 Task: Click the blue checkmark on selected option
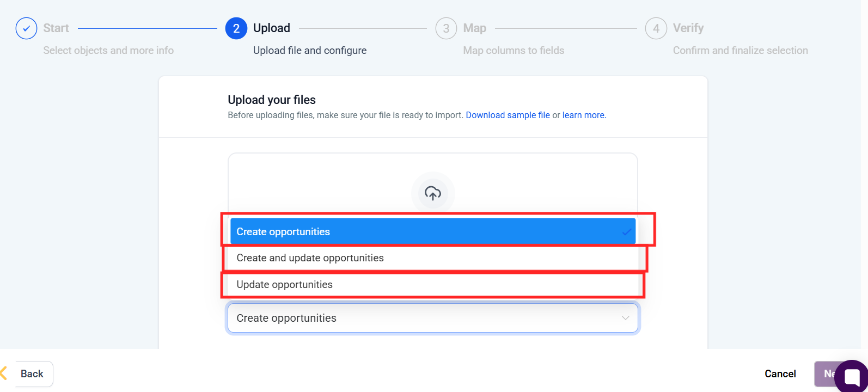[627, 232]
